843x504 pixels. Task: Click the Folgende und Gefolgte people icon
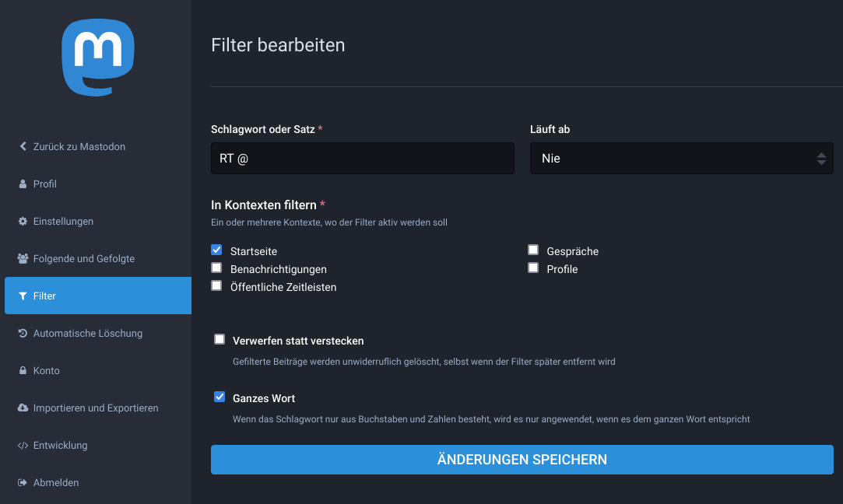pyautogui.click(x=23, y=259)
